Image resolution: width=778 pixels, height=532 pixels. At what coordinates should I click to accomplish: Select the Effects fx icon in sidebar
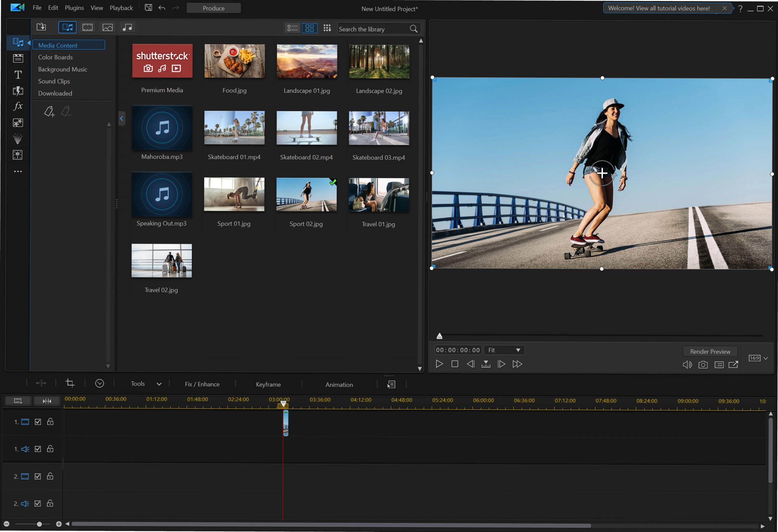pos(17,106)
